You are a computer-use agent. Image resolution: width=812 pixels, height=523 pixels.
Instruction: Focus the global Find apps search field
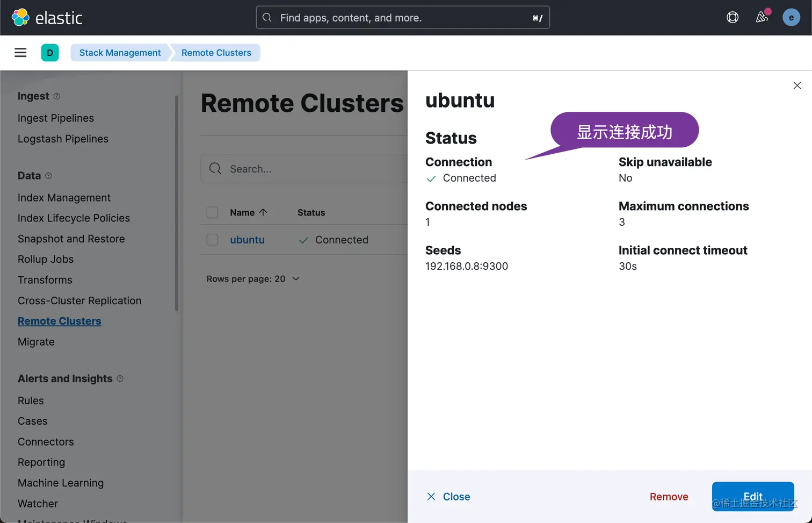tap(403, 18)
